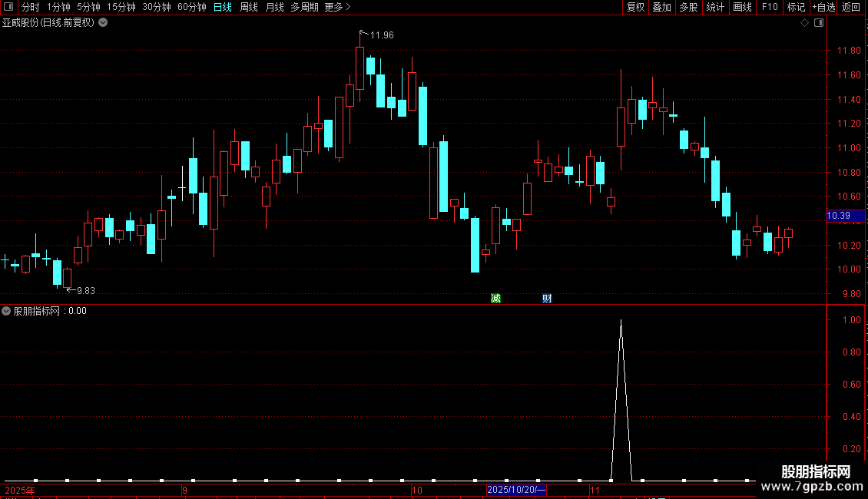Click the 叠加 overlay button
The height and width of the screenshot is (499, 868).
pos(662,7)
